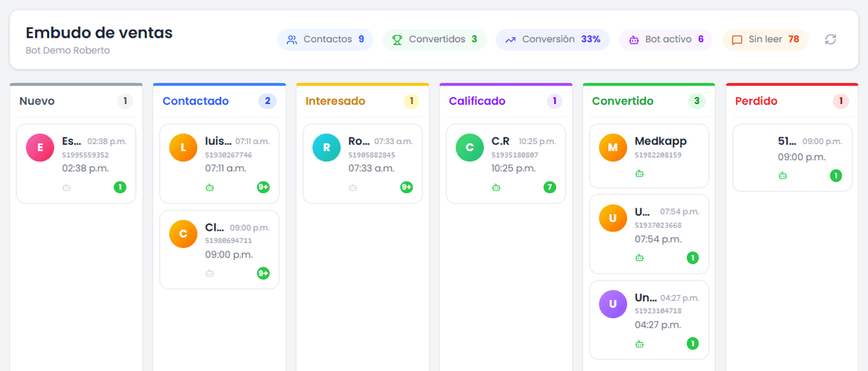Image resolution: width=868 pixels, height=371 pixels.
Task: Click unread 9+ badge on 51905882845 card
Action: pos(407,187)
